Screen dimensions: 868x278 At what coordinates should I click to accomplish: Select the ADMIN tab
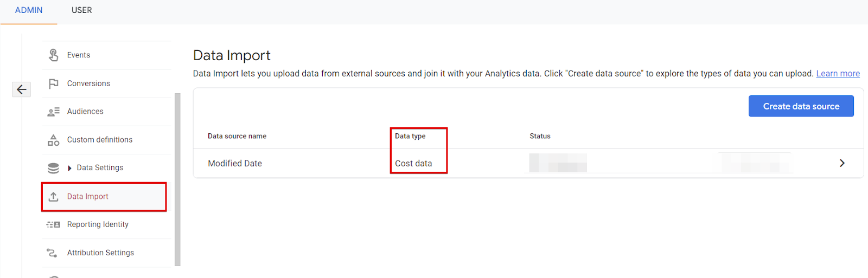tap(29, 10)
